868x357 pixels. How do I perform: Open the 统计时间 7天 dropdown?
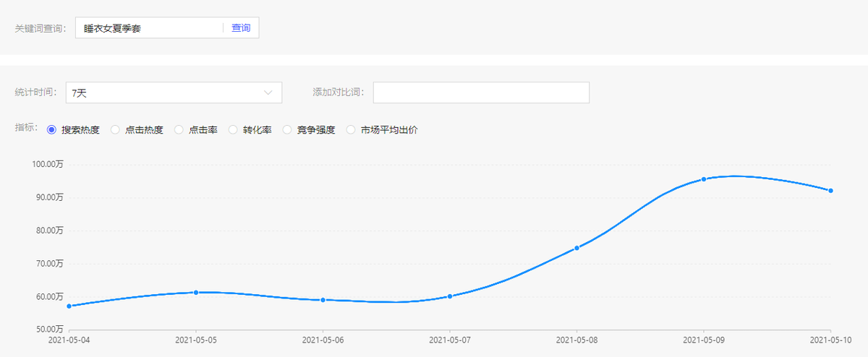174,93
